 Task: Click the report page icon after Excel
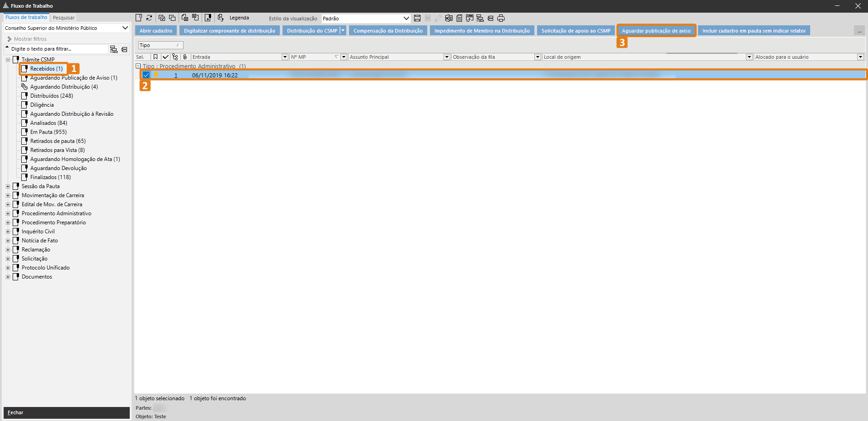[459, 18]
